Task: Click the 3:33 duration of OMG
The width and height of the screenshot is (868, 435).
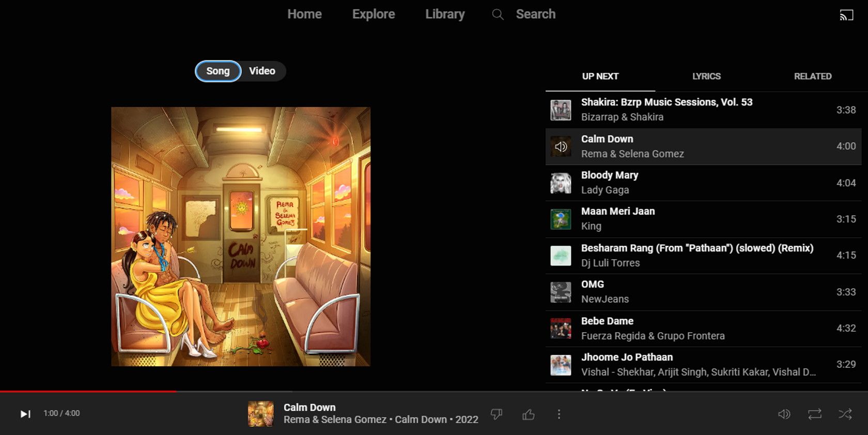Action: tap(846, 292)
